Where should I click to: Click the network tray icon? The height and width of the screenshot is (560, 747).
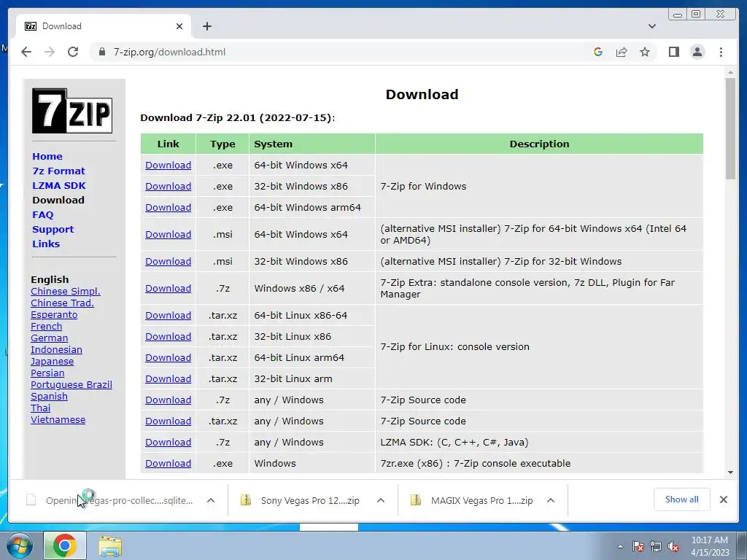point(656,546)
